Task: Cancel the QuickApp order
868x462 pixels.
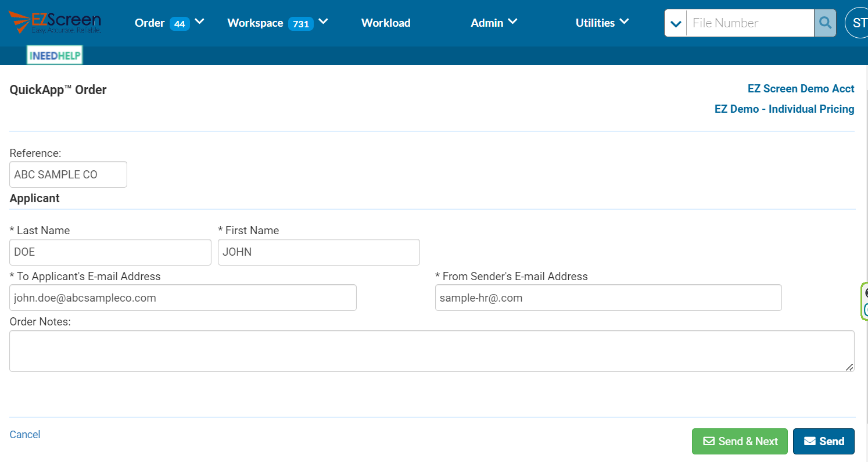Action: [24, 434]
